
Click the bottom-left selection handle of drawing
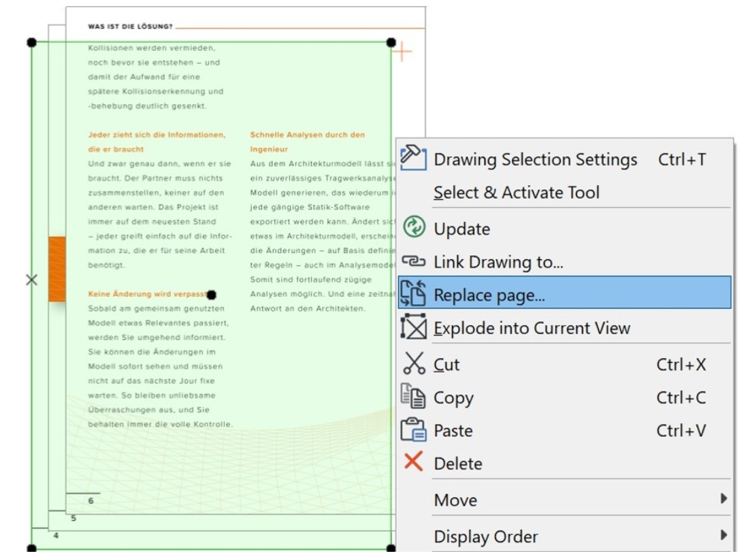(32, 548)
